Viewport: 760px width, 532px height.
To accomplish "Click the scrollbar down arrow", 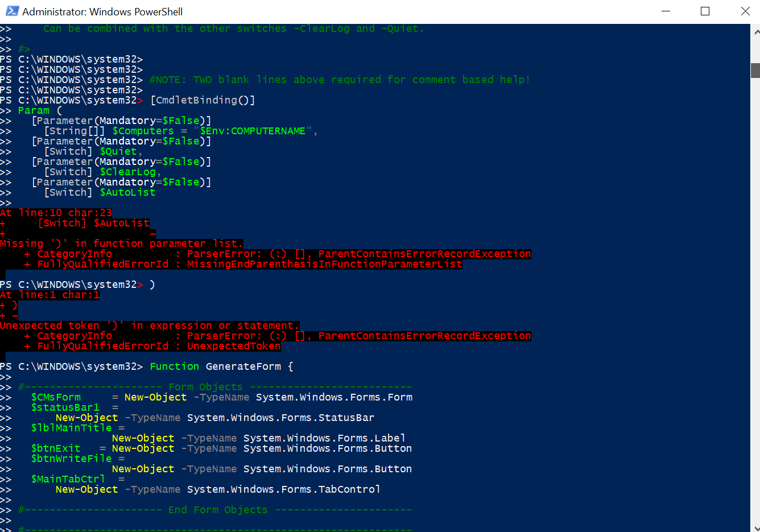I will tap(755, 527).
